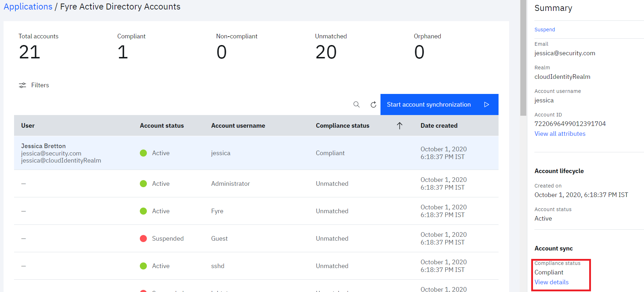Click the Compliance status sort arrow
This screenshot has height=292, width=644.
point(399,126)
